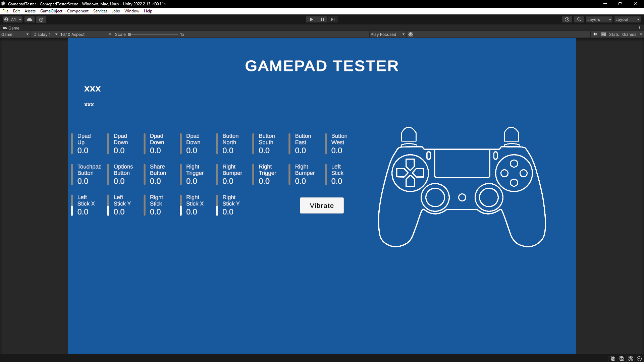Open the Edit menu
The height and width of the screenshot is (362, 644).
16,11
